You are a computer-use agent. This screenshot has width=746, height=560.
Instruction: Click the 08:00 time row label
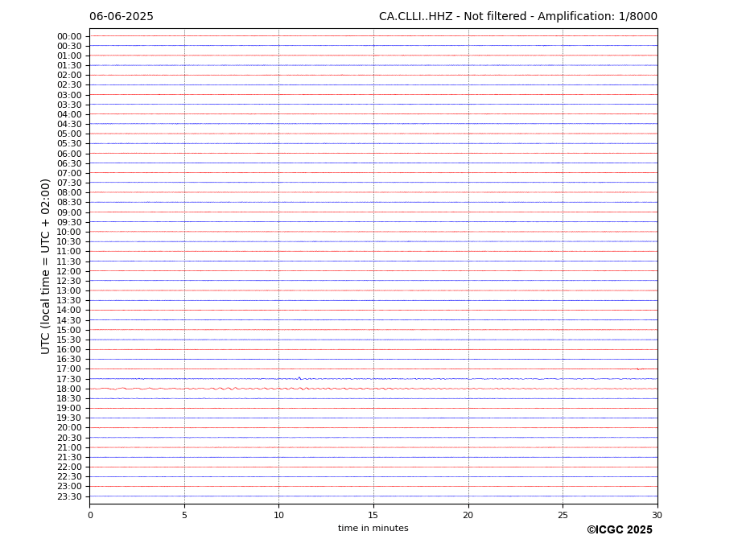69,192
